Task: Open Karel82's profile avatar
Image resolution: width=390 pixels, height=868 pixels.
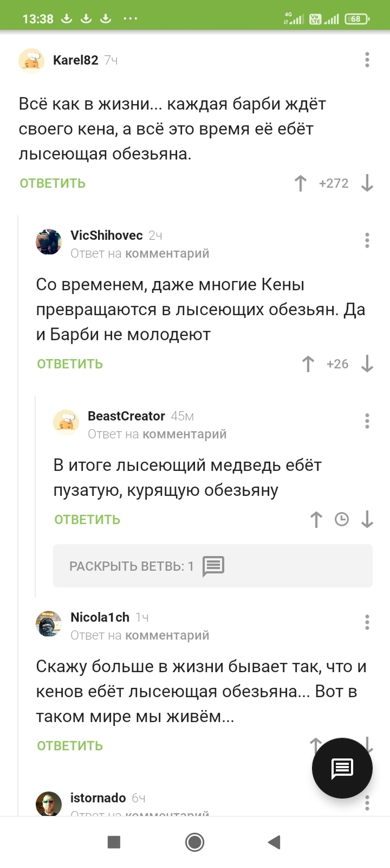Action: coord(32,60)
